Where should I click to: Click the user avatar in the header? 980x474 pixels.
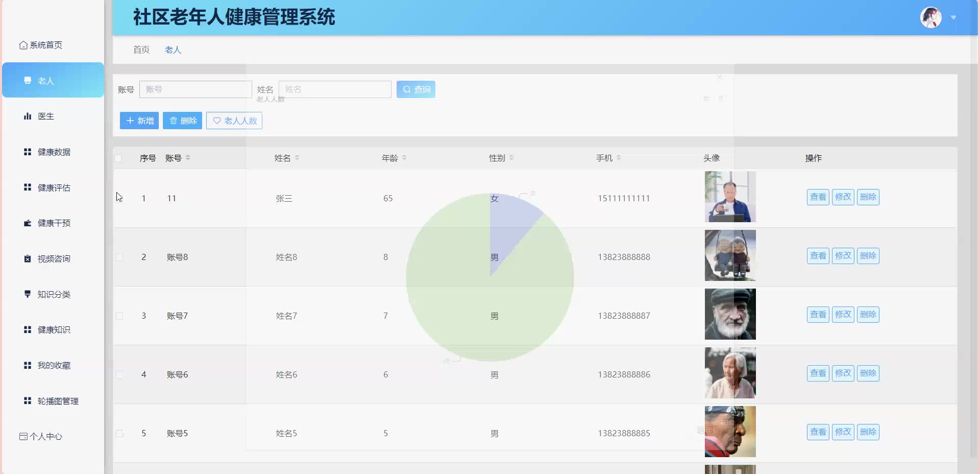[931, 17]
